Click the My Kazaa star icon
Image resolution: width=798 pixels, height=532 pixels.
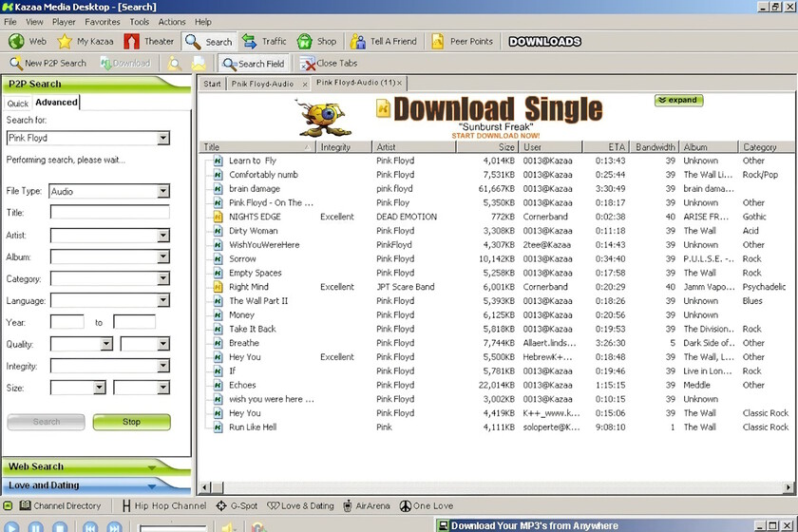65,42
